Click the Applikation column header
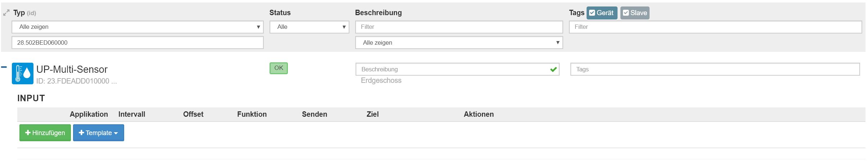This screenshot has width=868, height=165. coord(89,114)
